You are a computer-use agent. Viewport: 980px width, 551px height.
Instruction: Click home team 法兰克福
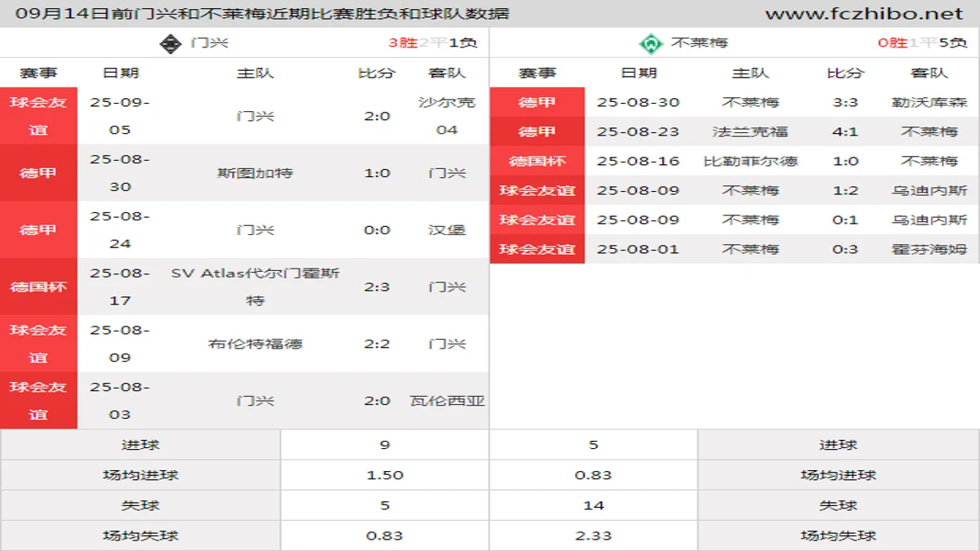751,131
